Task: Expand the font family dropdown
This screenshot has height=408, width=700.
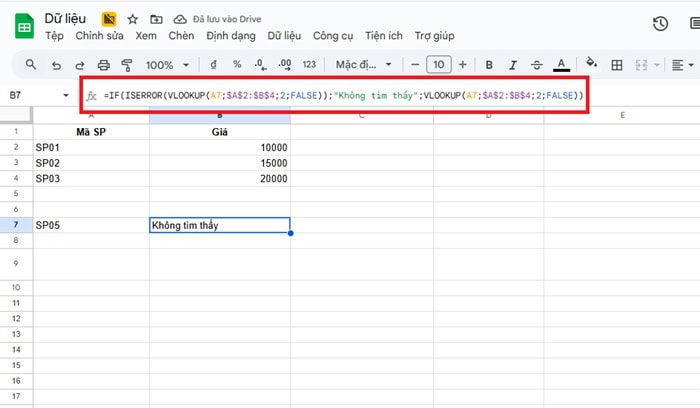Action: tap(360, 65)
